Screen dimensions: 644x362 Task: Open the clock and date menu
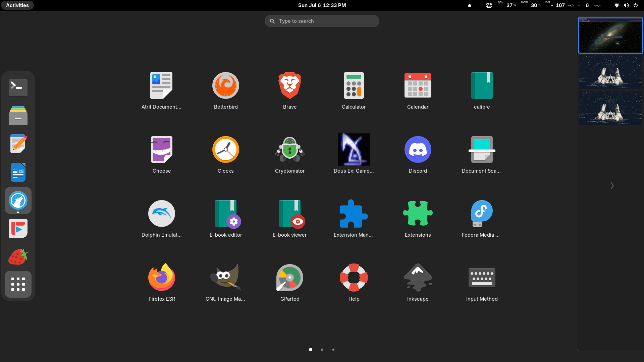(322, 5)
